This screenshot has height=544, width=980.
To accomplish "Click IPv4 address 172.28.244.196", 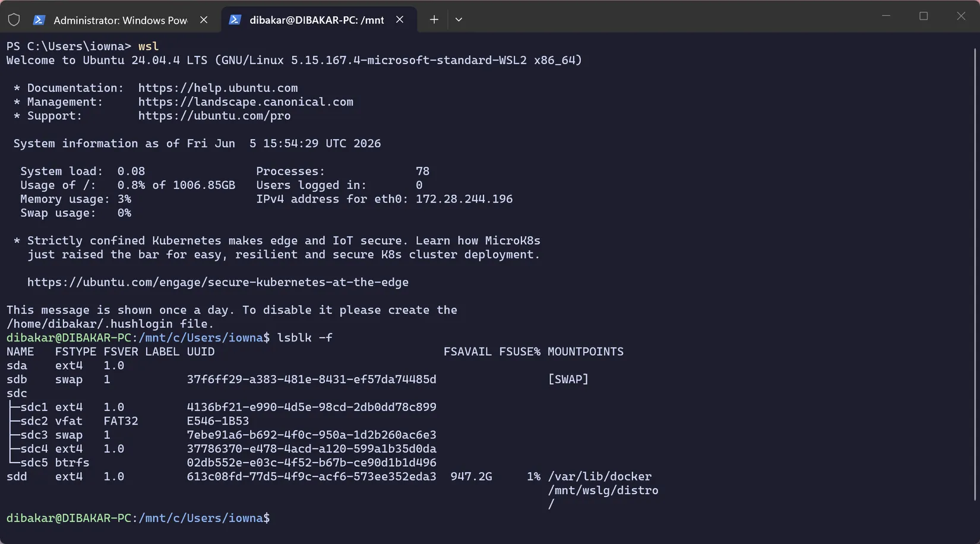I will pos(464,199).
